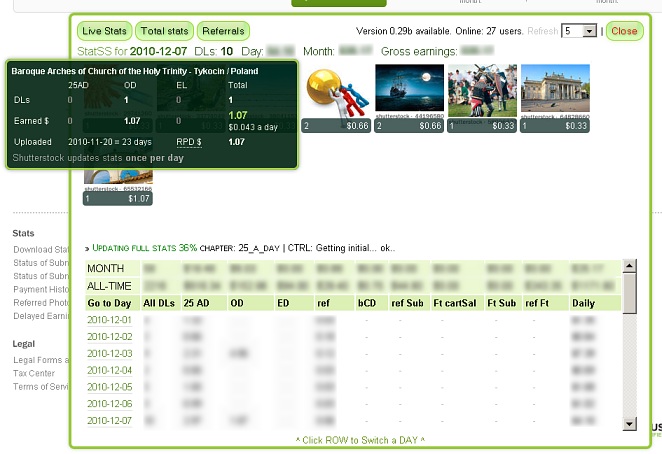Select the bagpiper photo thumbnail
The height and width of the screenshot is (454, 662).
click(x=482, y=90)
